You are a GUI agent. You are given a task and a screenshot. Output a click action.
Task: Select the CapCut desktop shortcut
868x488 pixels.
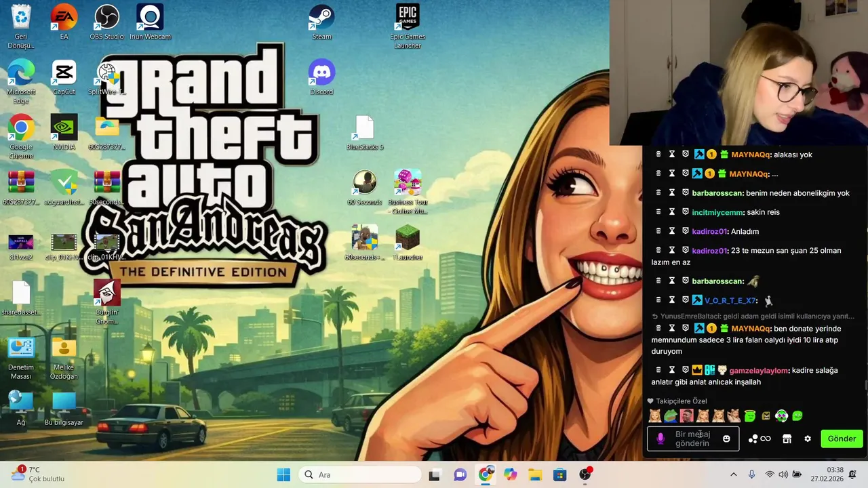pos(64,77)
